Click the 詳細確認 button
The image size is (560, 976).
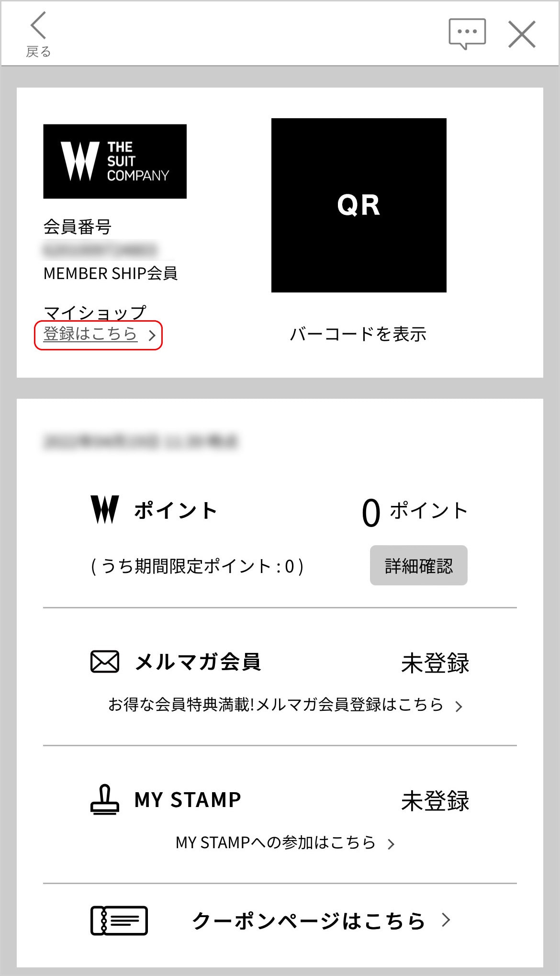pyautogui.click(x=419, y=565)
